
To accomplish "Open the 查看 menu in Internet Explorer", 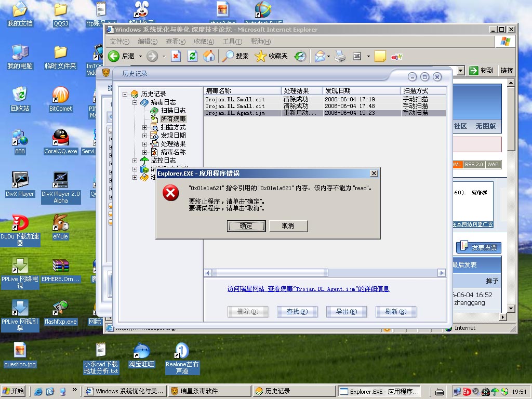I will pyautogui.click(x=176, y=42).
